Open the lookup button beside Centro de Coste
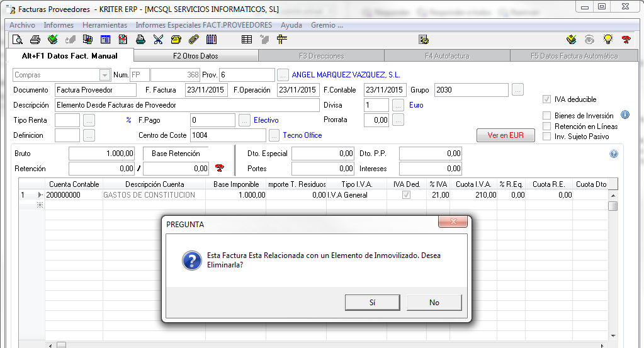The width and height of the screenshot is (644, 348). coord(274,135)
